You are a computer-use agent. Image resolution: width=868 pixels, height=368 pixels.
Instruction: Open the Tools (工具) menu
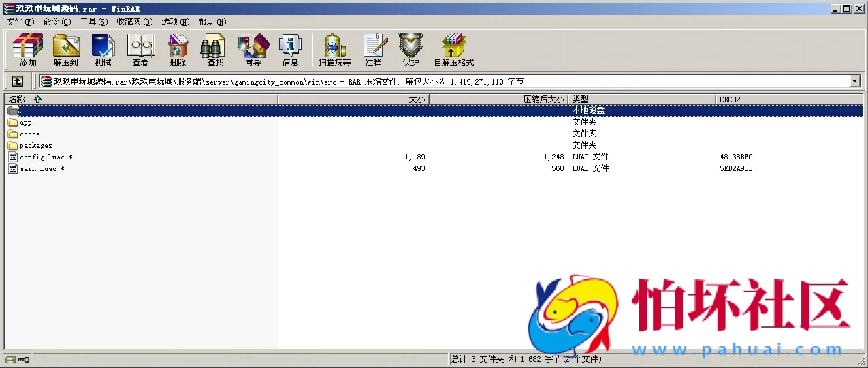tap(93, 22)
